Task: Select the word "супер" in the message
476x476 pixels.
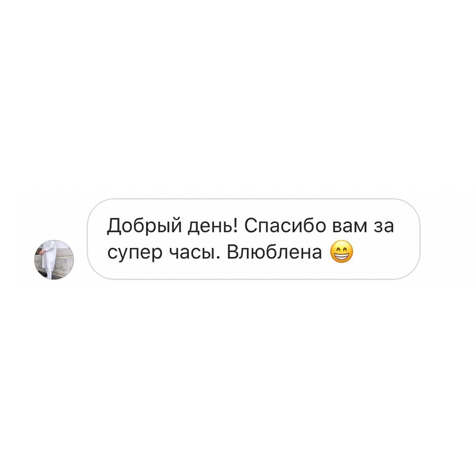Action: click(x=135, y=254)
